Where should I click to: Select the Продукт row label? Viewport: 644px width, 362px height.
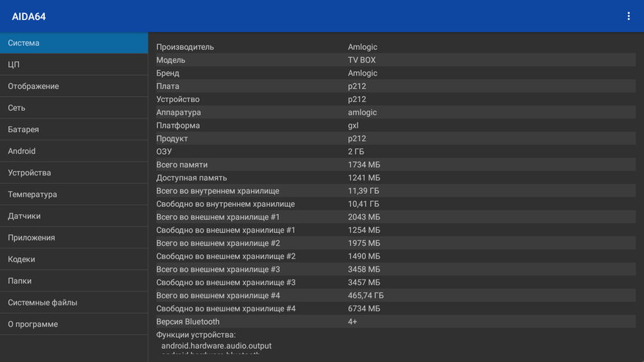pos(172,139)
